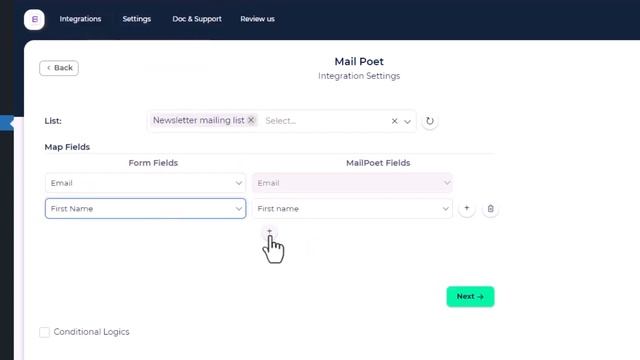Viewport: 640px width, 360px height.
Task: Open the Settings menu
Action: pos(137,19)
